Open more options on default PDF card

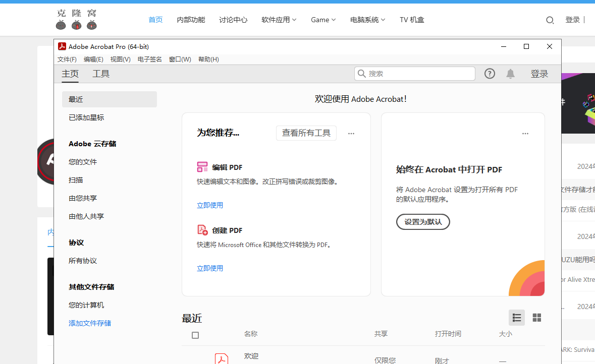tap(525, 134)
